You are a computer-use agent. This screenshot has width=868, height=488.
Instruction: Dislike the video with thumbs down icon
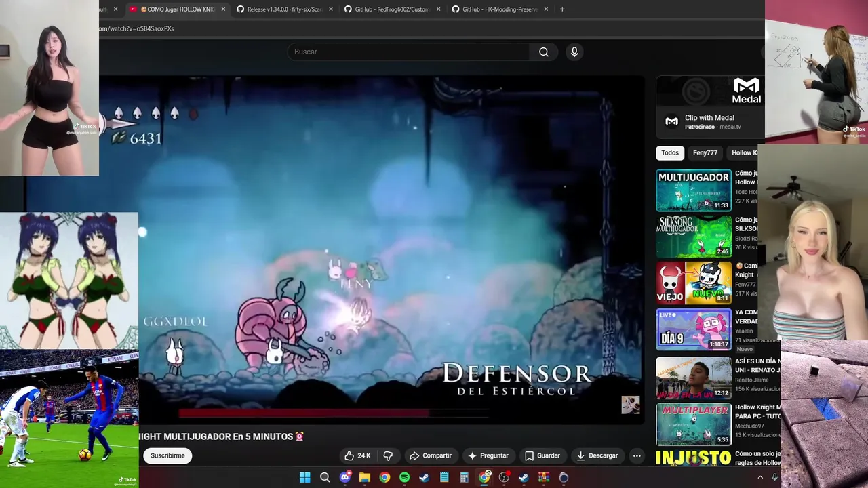[x=388, y=455]
